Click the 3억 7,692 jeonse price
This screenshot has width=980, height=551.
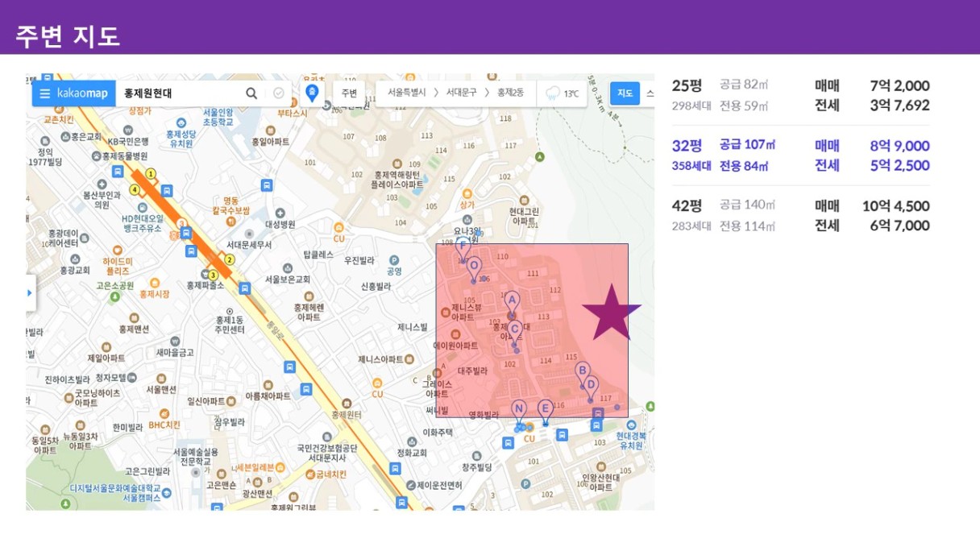899,106
